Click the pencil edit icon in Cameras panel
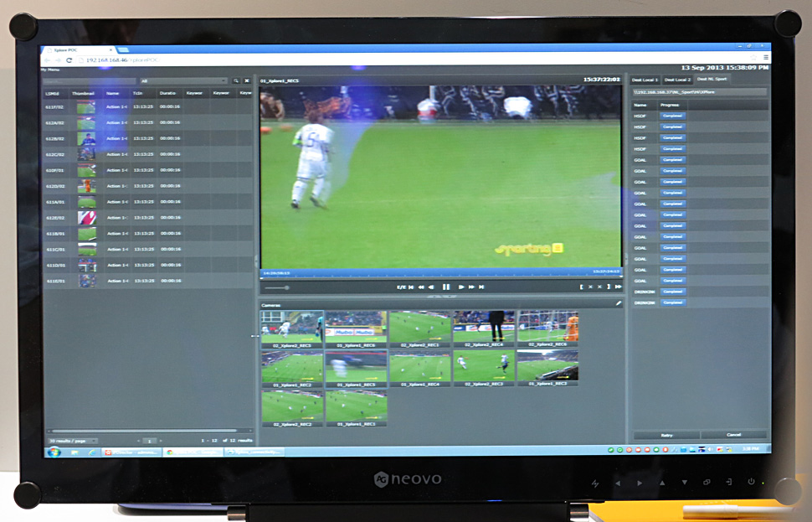The width and height of the screenshot is (812, 522). (x=619, y=303)
